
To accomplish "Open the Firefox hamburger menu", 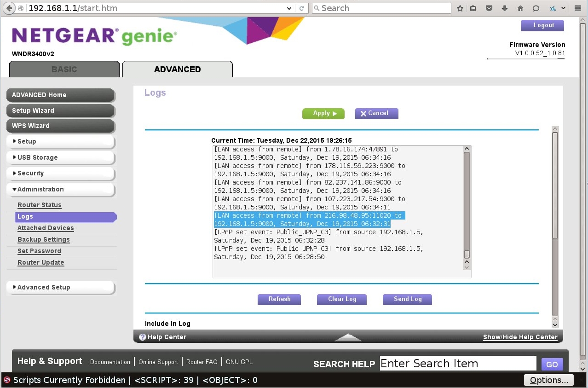I will click(x=578, y=8).
